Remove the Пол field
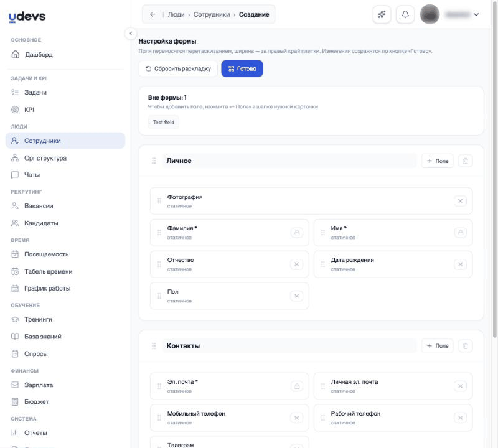This screenshot has height=448, width=498. coord(297,296)
